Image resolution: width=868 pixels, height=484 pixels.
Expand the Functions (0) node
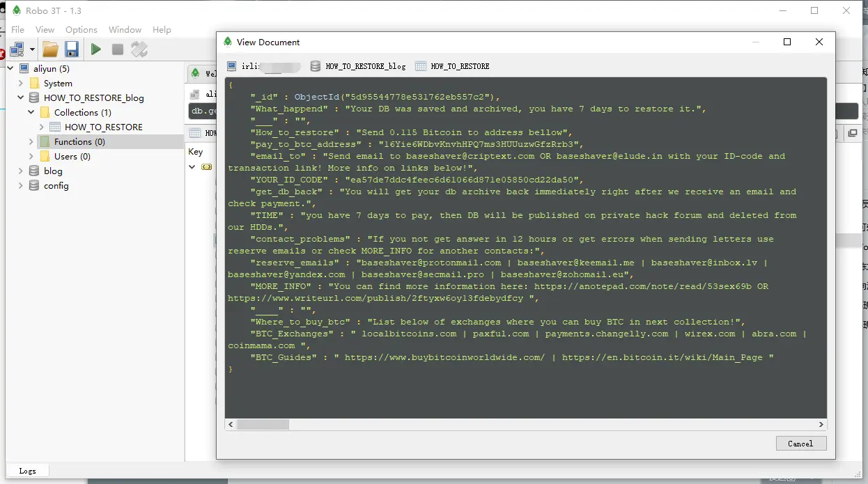(x=31, y=141)
